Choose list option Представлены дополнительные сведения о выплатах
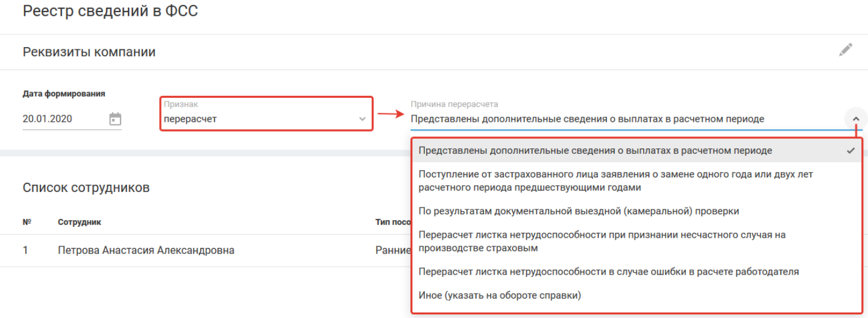 click(x=595, y=151)
